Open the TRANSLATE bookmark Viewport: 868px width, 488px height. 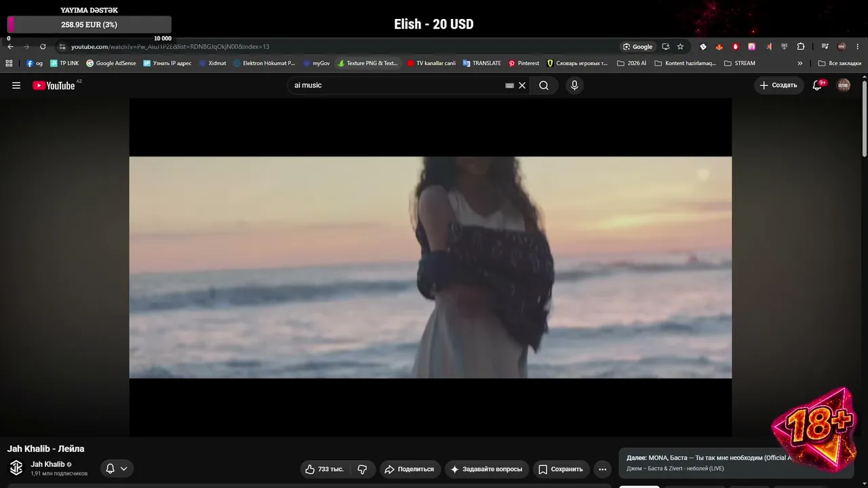point(481,63)
